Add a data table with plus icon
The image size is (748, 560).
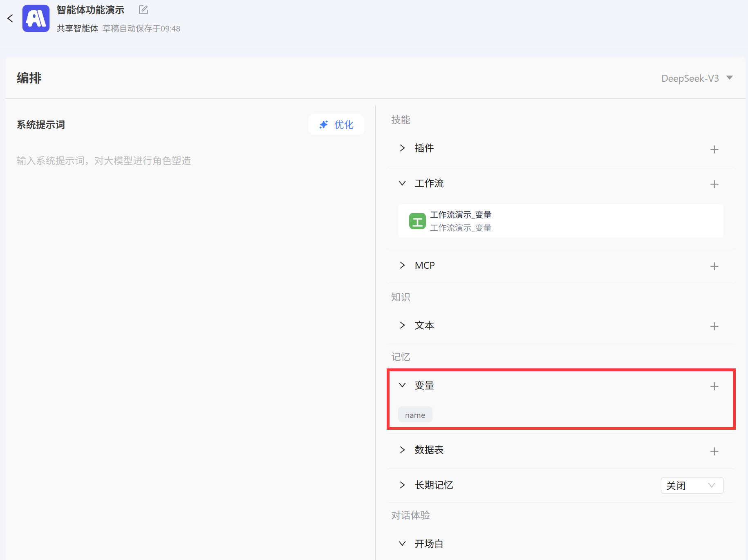click(714, 451)
